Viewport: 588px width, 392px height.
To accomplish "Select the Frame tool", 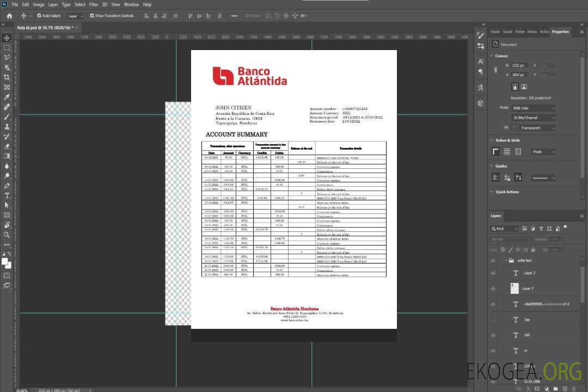I will (7, 87).
